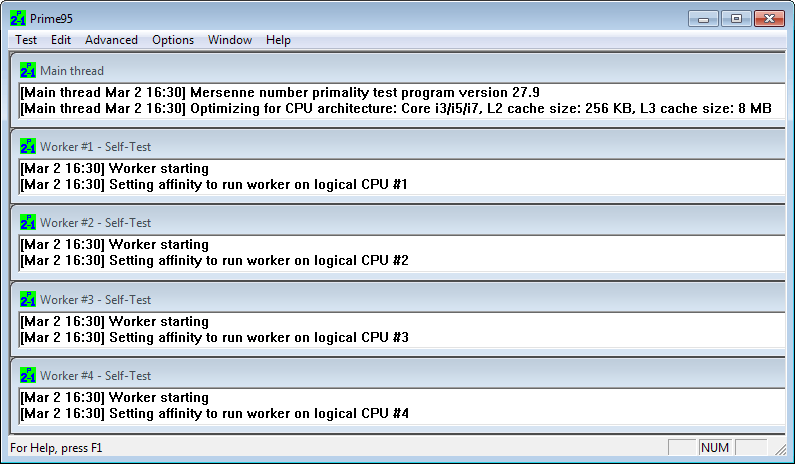Click the Worker #1 window icon
Image resolution: width=795 pixels, height=464 pixels.
[x=28, y=147]
